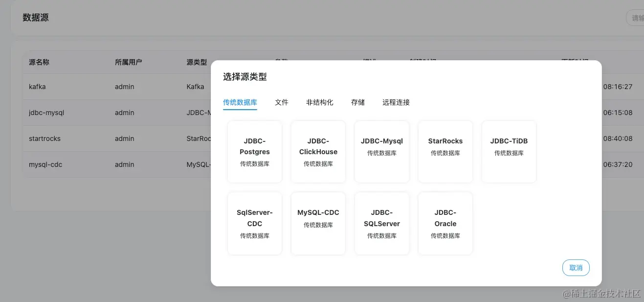Click the 源类型 column header
The image size is (644, 302).
click(x=197, y=62)
